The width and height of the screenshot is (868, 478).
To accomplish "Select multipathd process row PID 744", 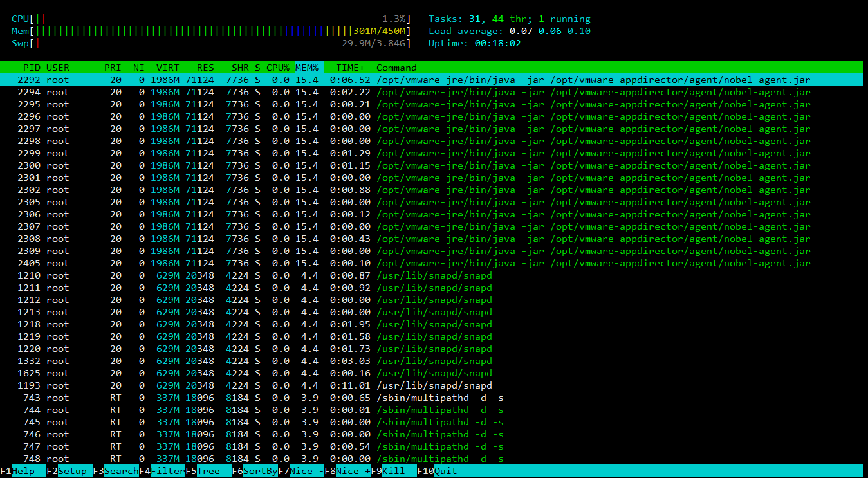I will [431, 410].
